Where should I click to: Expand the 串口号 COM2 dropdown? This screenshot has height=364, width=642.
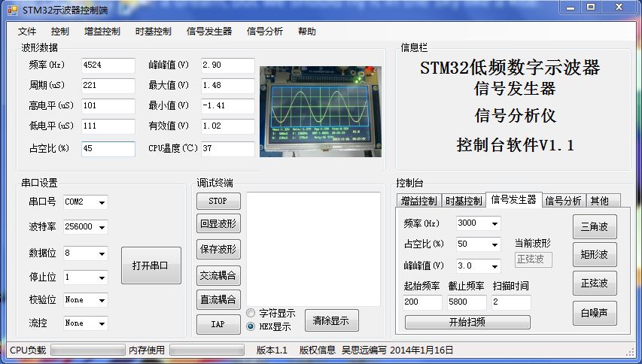click(102, 202)
